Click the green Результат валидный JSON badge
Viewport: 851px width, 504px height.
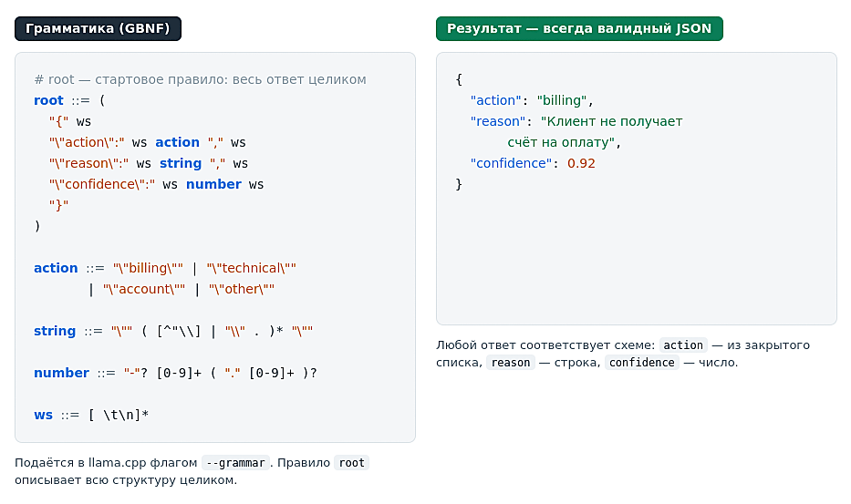pos(579,29)
